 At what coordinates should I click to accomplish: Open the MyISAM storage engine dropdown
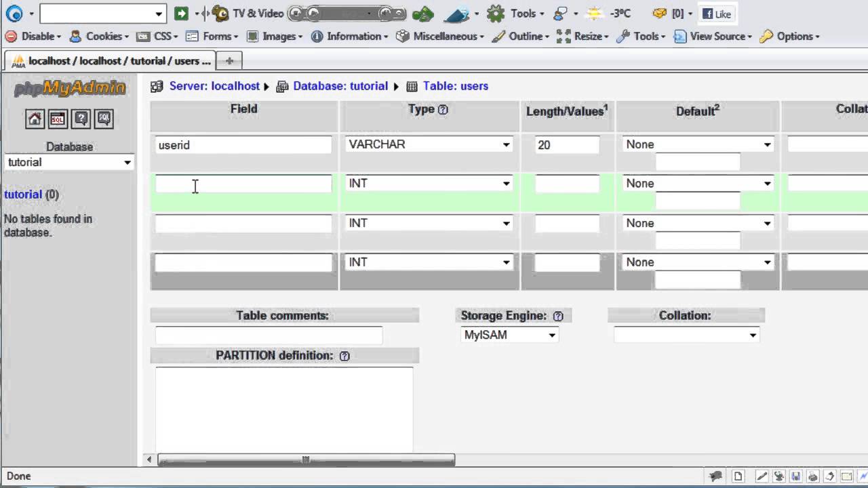click(509, 335)
